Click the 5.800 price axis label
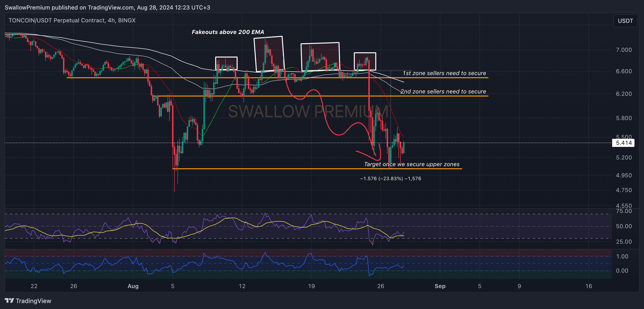This screenshot has height=309, width=644. [624, 118]
